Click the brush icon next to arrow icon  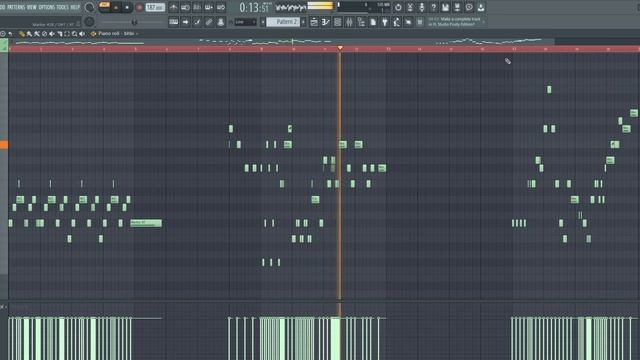[197, 22]
